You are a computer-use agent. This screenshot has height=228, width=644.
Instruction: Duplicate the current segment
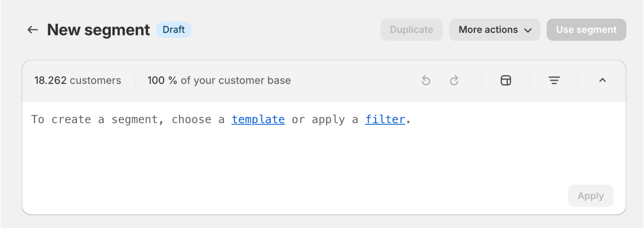point(411,30)
